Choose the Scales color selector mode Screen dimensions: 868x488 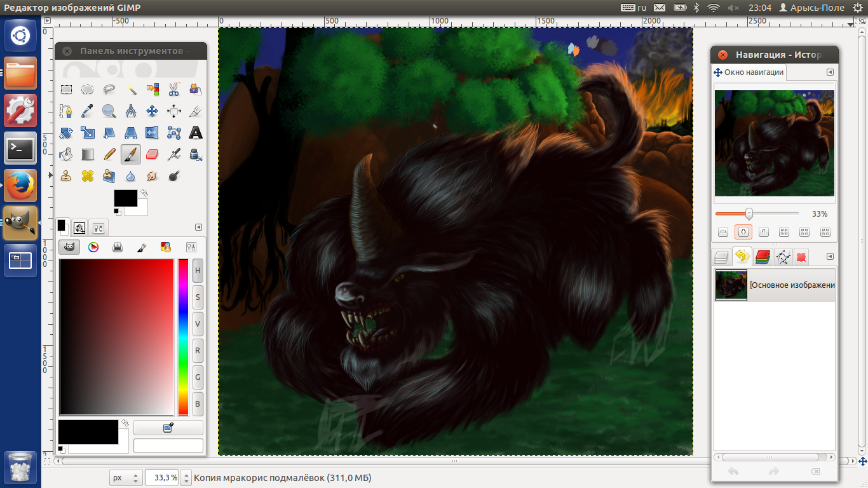(x=191, y=247)
